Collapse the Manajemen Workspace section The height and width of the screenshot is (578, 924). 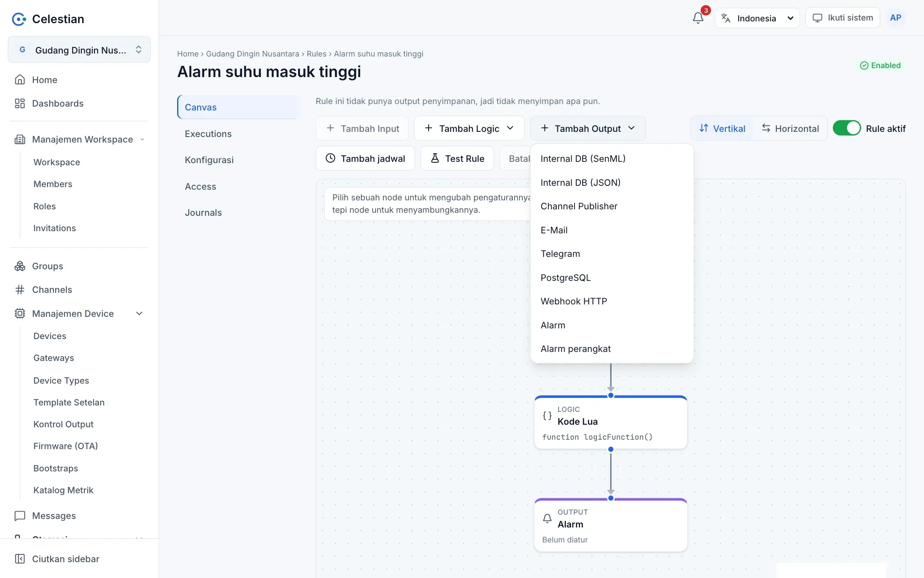79,139
